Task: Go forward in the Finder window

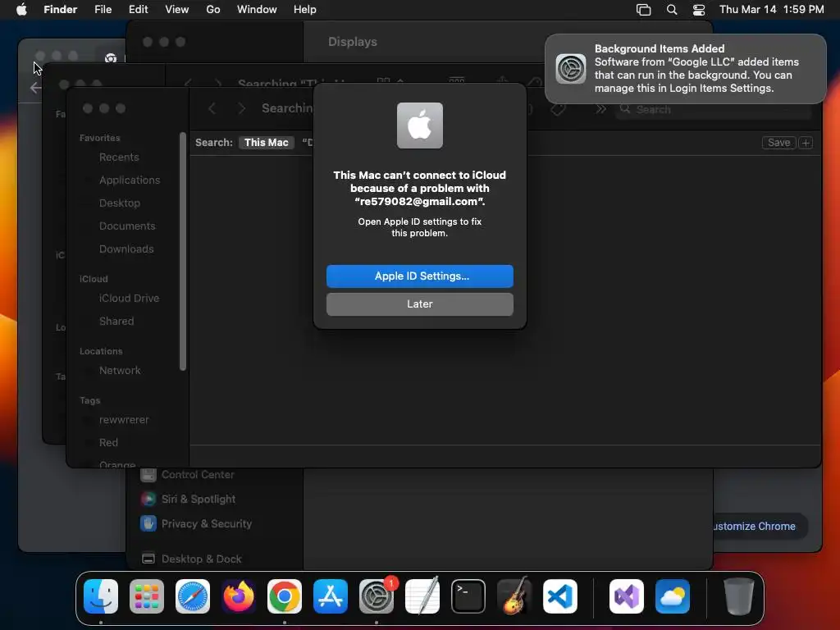Action: tap(242, 109)
